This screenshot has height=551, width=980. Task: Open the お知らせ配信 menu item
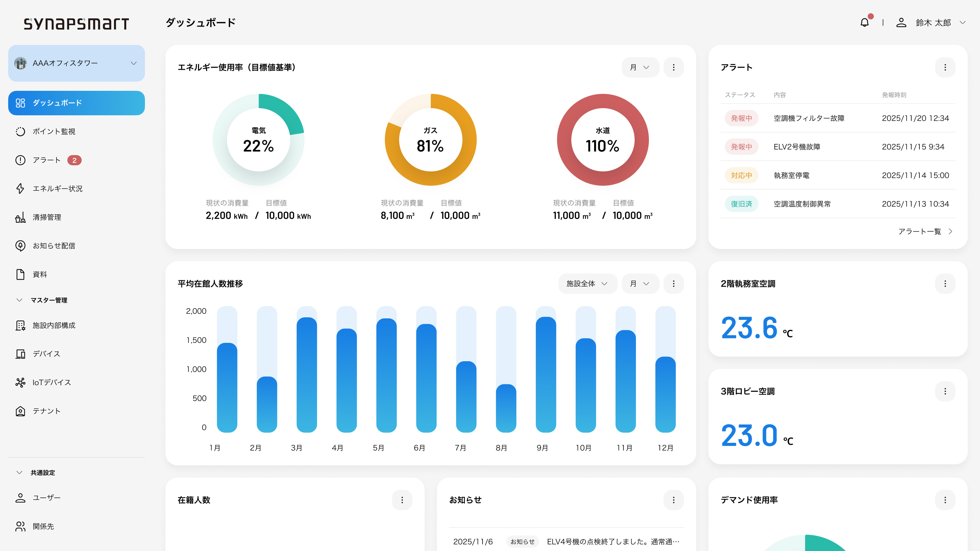[77, 246]
